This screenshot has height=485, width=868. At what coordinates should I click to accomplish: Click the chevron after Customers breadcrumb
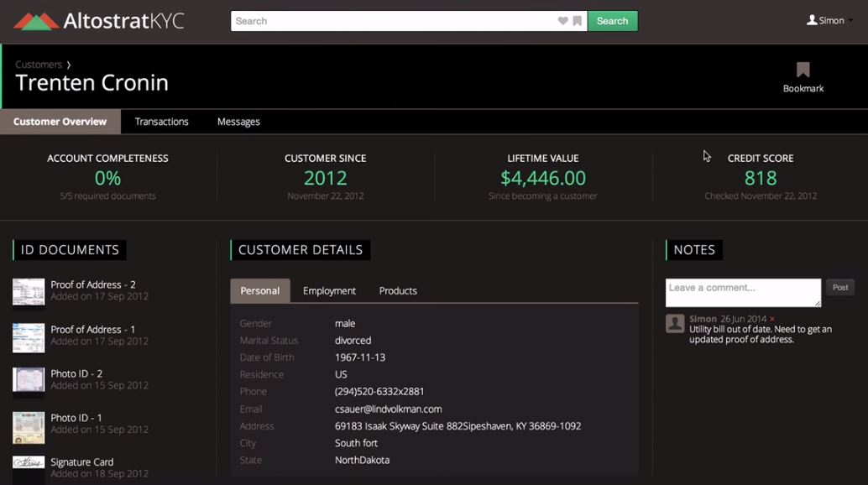(x=68, y=64)
